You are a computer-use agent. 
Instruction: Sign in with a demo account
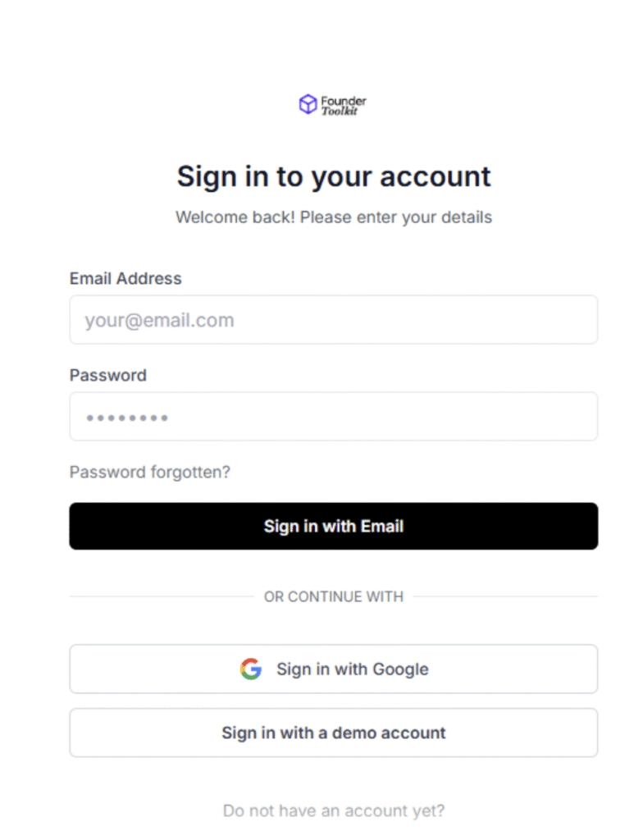coord(333,733)
